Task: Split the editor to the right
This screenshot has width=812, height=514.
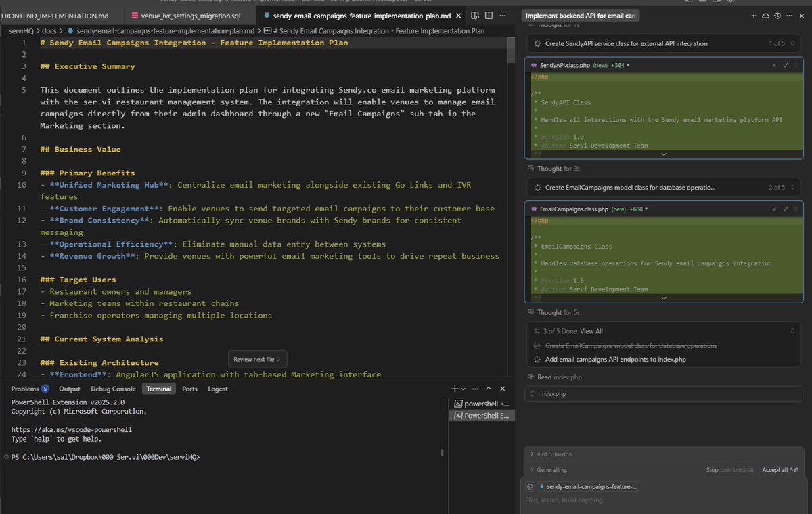Action: click(x=489, y=15)
